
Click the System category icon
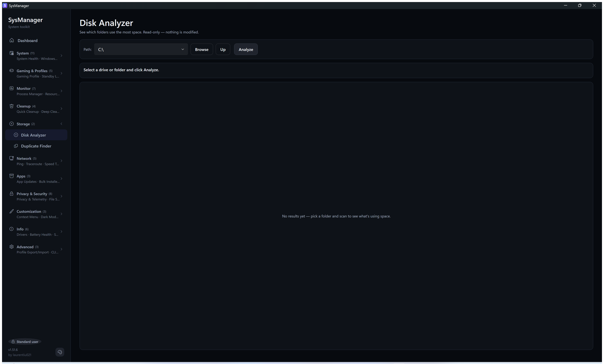(x=12, y=53)
